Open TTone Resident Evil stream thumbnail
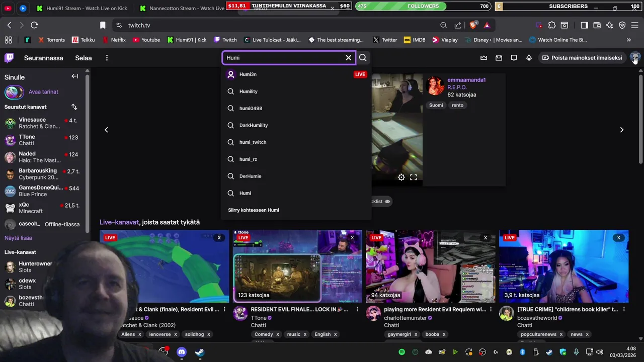This screenshot has height=362, width=644. tap(297, 266)
